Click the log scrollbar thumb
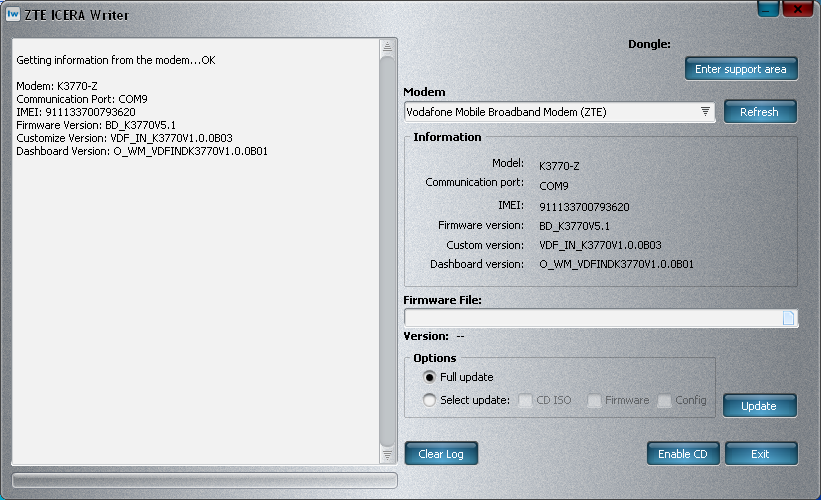821x500 pixels. [387, 251]
